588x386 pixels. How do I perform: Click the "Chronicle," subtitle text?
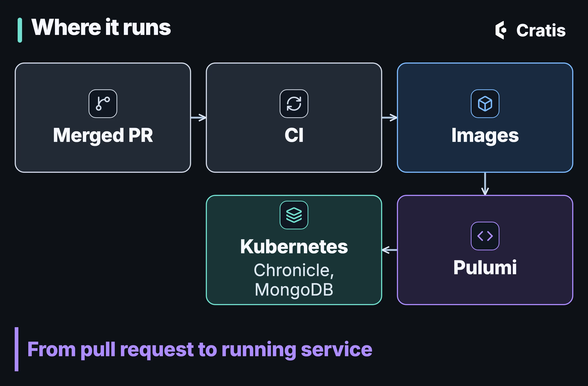(x=294, y=270)
